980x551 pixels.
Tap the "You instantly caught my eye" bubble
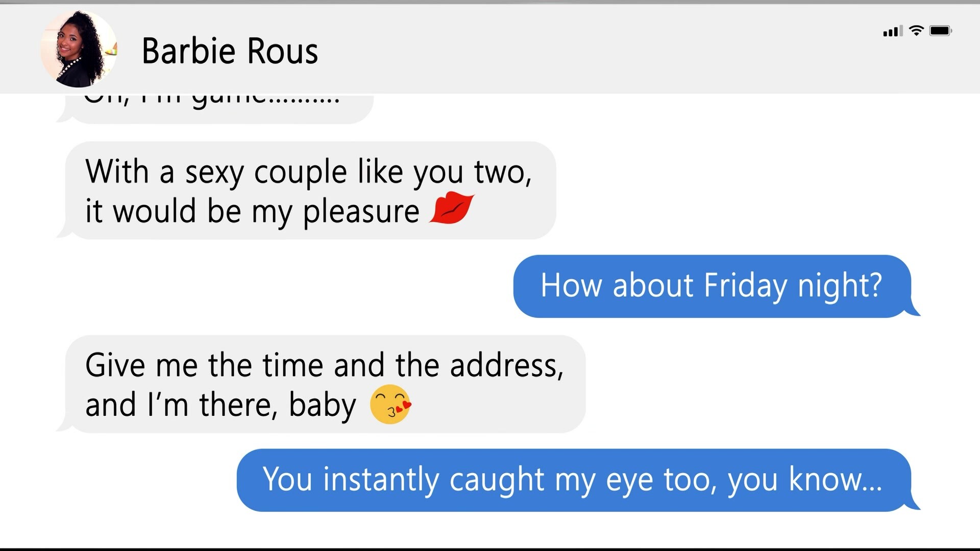click(573, 480)
